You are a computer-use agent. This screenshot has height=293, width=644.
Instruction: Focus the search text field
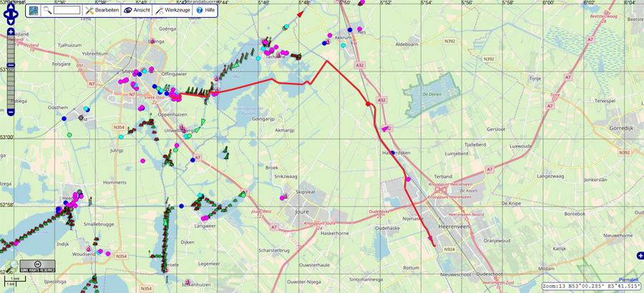67,10
